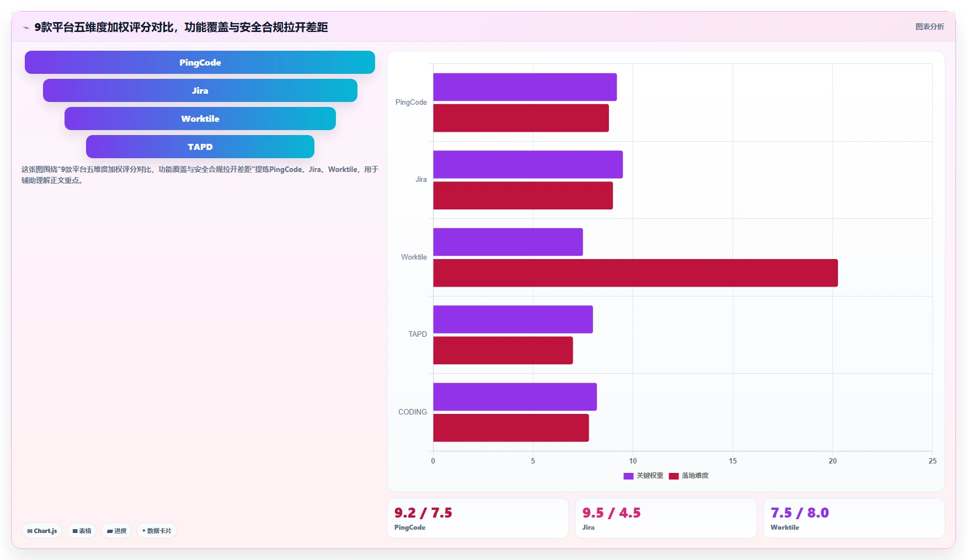The width and height of the screenshot is (967, 560).
Task: Select the PingCode funnel bar
Action: coord(200,62)
